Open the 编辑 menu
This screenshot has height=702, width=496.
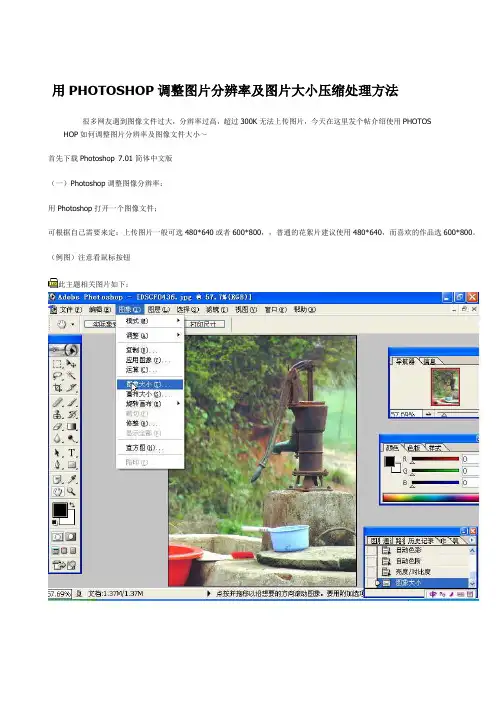[x=99, y=309]
